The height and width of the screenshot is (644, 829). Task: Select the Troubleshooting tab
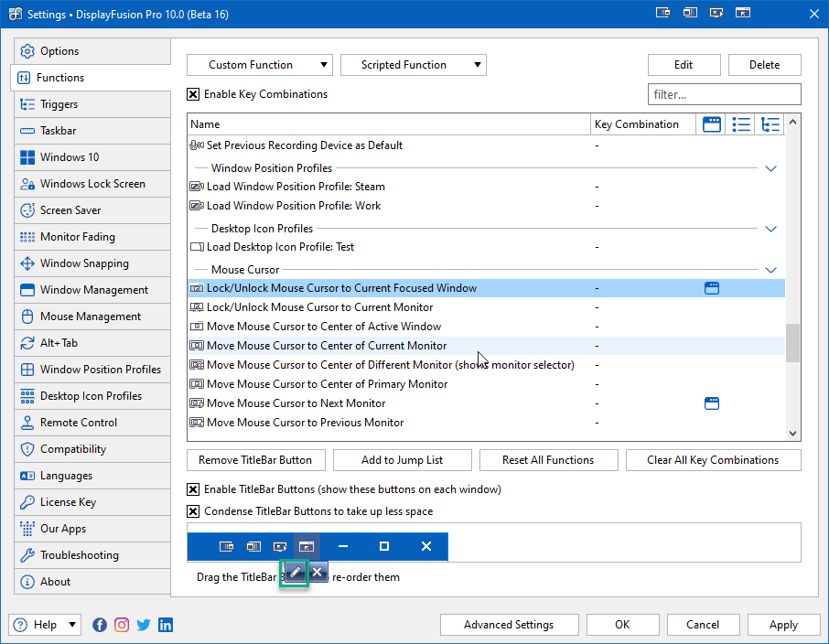(x=92, y=555)
